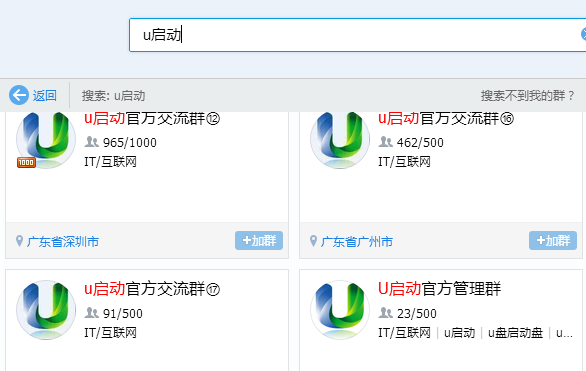Click members icon next to 23/500
This screenshot has height=371, width=586.
(385, 313)
